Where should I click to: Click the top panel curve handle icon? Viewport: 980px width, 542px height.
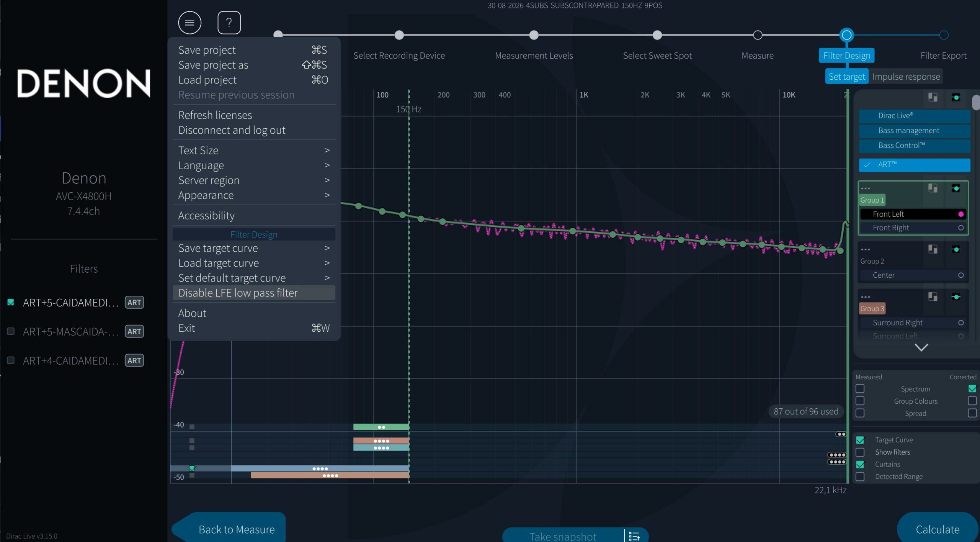[x=956, y=97]
